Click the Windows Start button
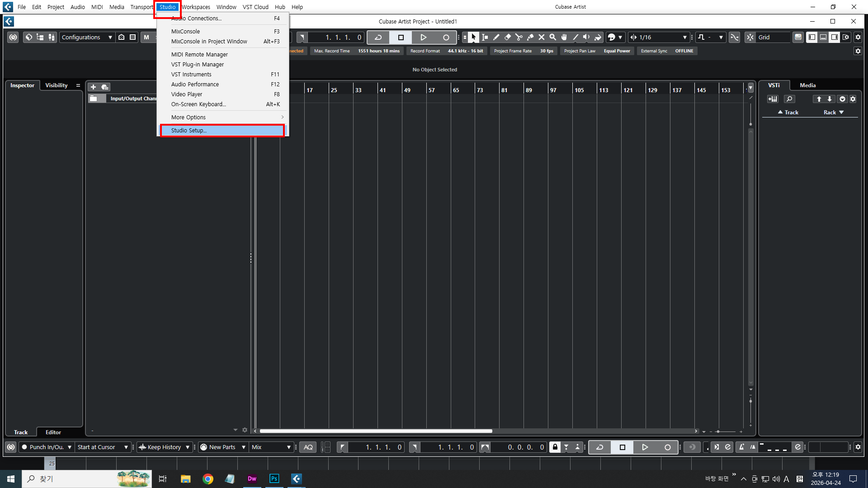This screenshot has height=488, width=868. (x=11, y=479)
